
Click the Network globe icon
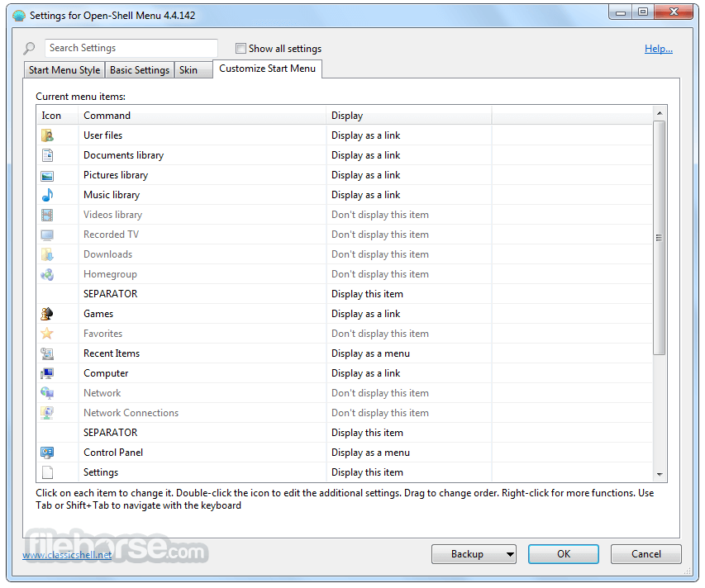(47, 393)
